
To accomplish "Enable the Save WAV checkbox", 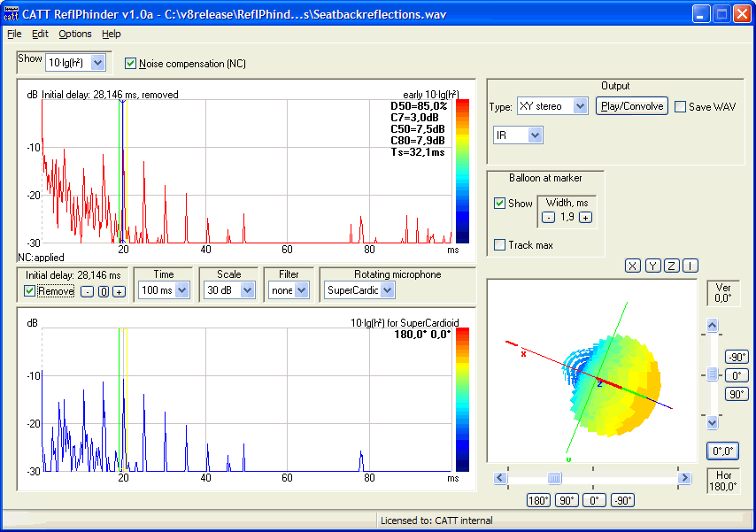I will pyautogui.click(x=680, y=107).
